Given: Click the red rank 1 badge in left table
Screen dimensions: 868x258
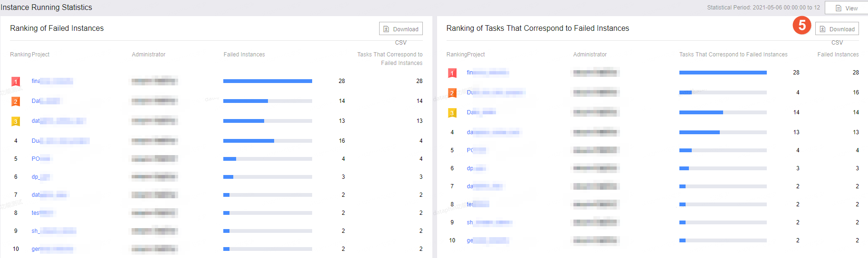Looking at the screenshot, I should pyautogui.click(x=16, y=82).
